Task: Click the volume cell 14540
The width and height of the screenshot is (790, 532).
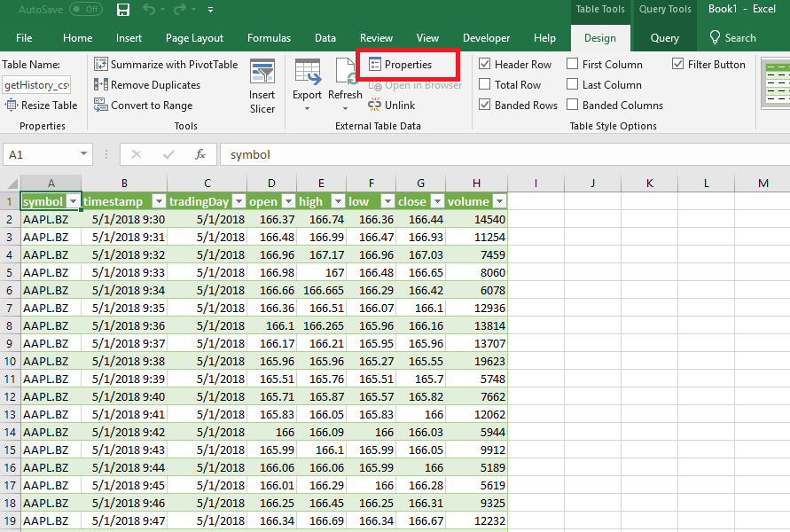Action: tap(477, 219)
